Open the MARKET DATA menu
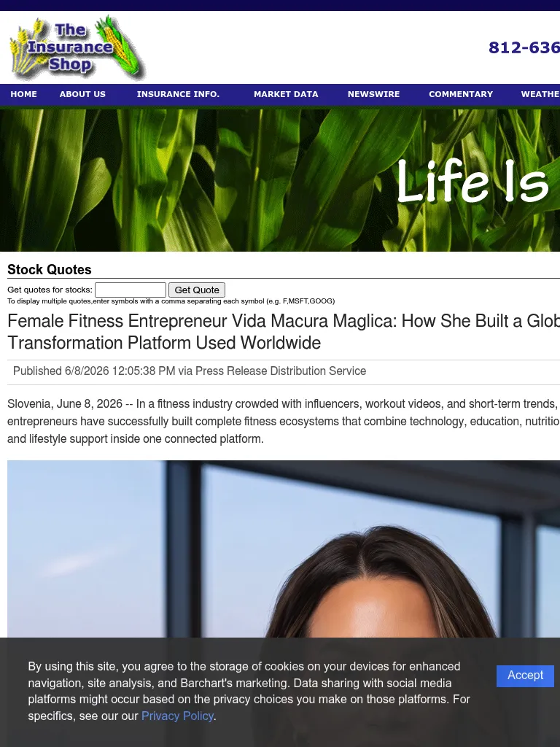 pyautogui.click(x=286, y=94)
